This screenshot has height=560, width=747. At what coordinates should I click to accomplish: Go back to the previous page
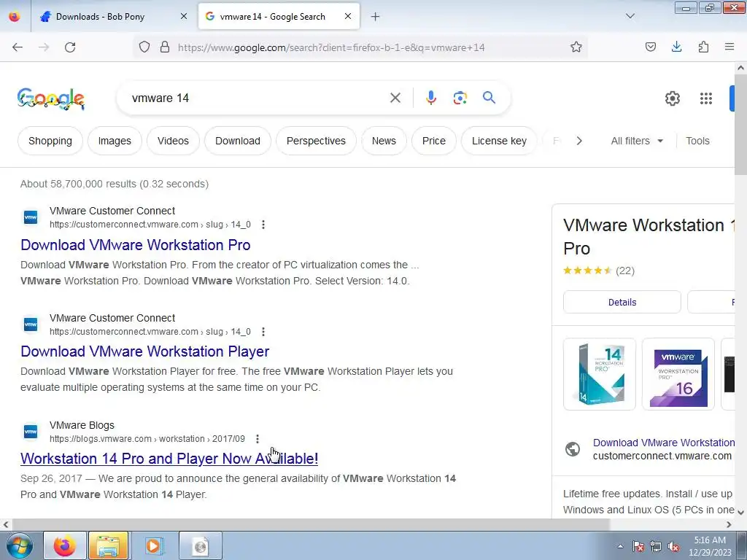coord(18,47)
